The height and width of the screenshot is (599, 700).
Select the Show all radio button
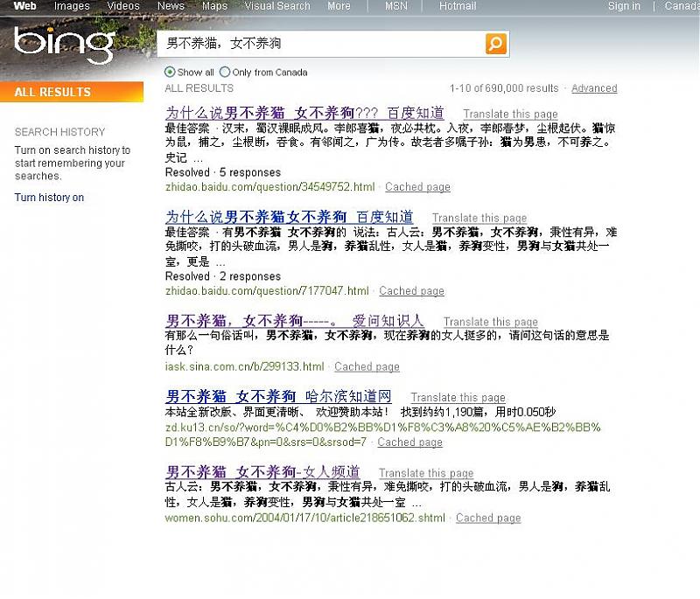(170, 72)
